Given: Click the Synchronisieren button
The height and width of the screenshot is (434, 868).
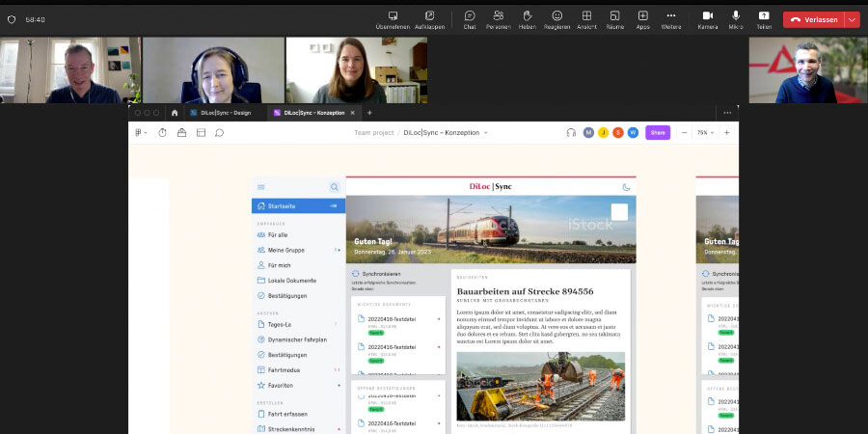Looking at the screenshot, I should pos(376,274).
